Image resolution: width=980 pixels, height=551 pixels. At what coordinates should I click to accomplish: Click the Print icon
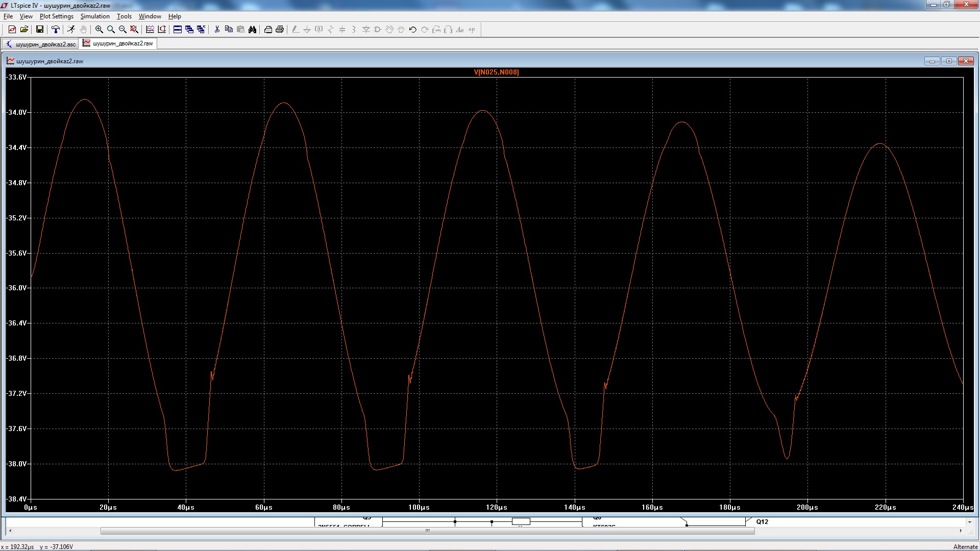(x=280, y=30)
